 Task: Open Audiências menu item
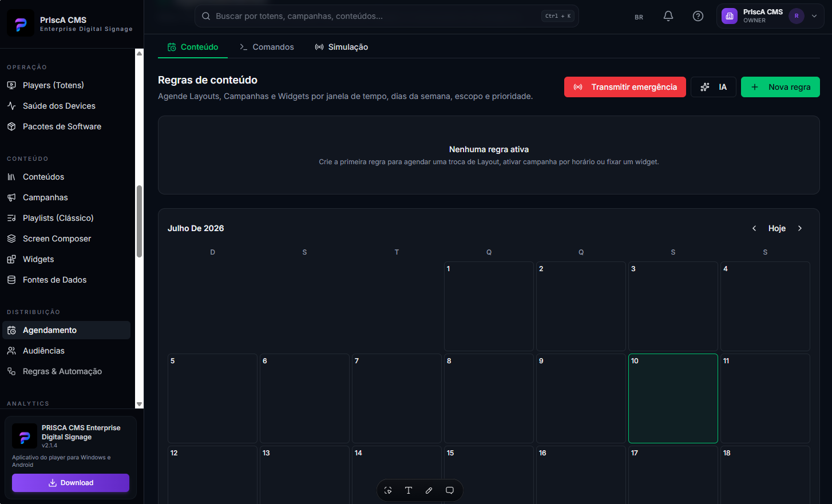point(66,351)
